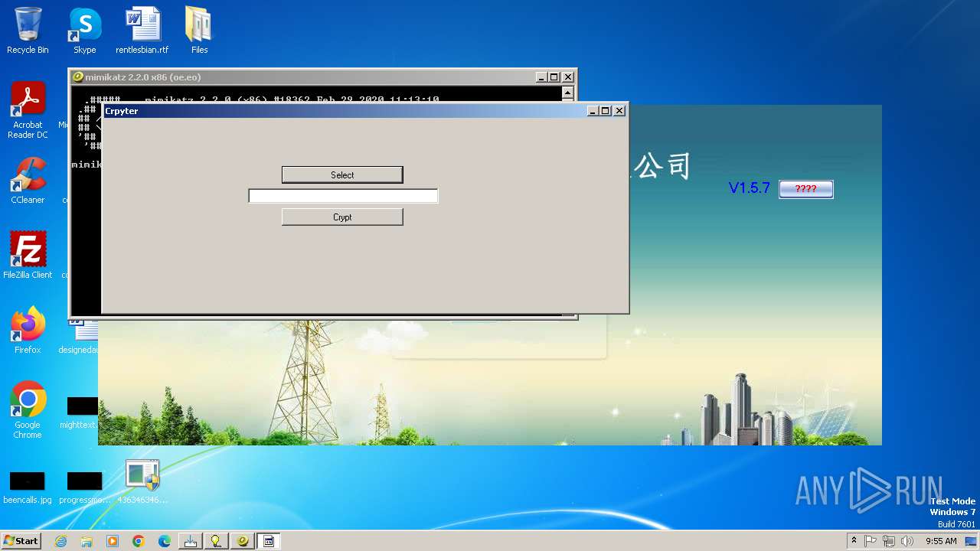Show hidden tray icons arrow

click(854, 541)
